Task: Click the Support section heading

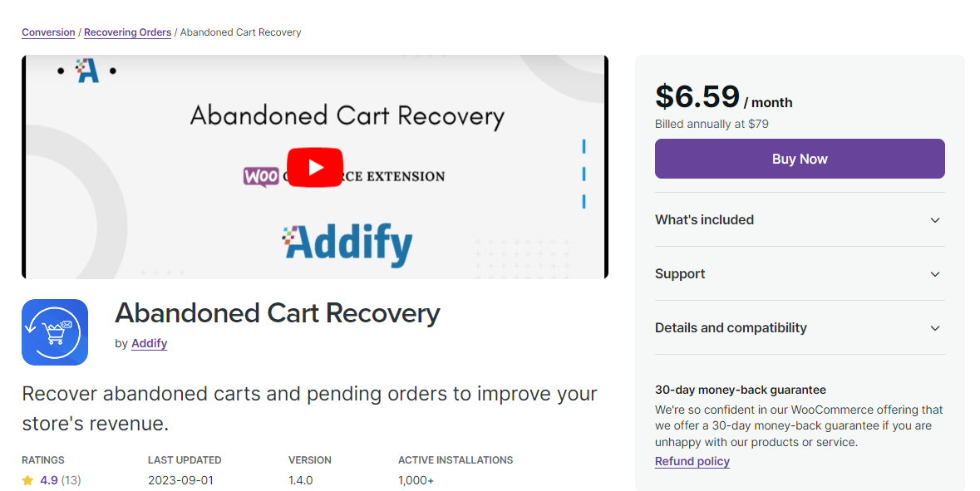Action: click(x=679, y=274)
